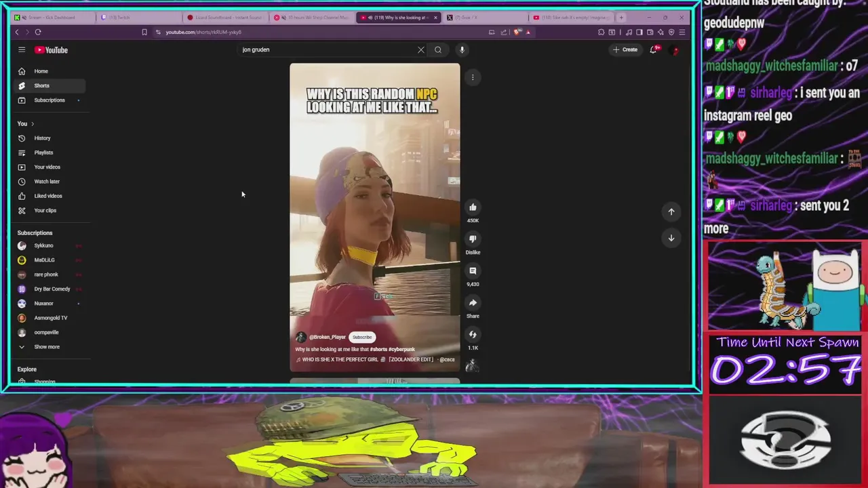Image resolution: width=868 pixels, height=488 pixels.
Task: Reload the browser page
Action: click(x=38, y=32)
